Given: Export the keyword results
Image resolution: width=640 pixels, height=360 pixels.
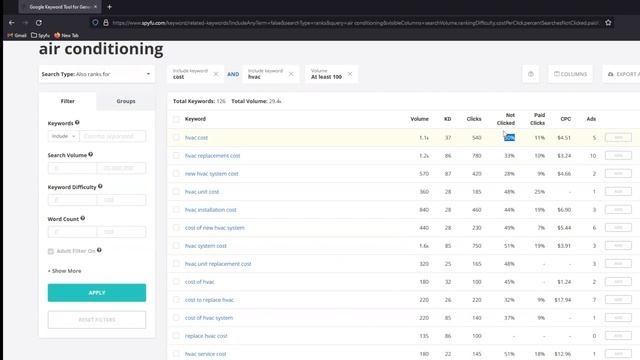Looking at the screenshot, I should coord(621,74).
